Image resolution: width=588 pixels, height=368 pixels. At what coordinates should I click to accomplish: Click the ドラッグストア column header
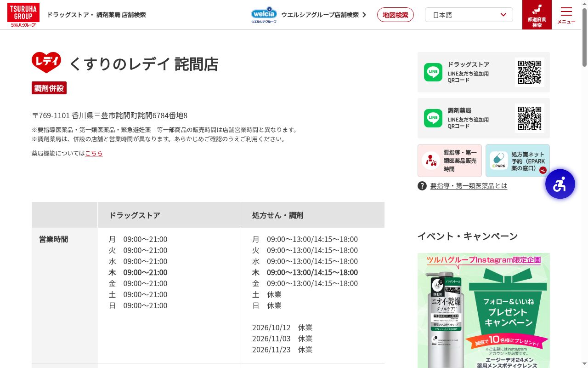click(x=169, y=215)
